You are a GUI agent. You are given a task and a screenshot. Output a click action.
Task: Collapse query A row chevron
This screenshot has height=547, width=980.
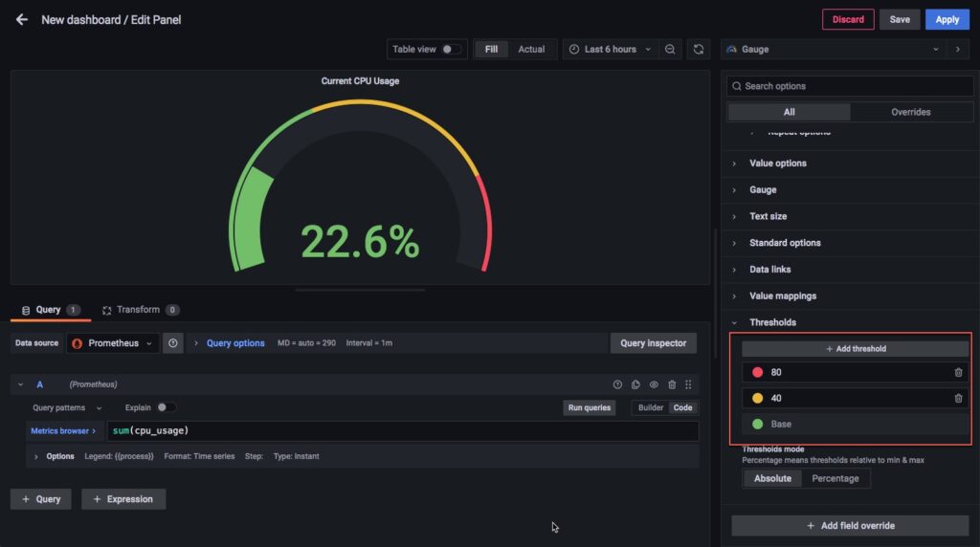click(21, 384)
